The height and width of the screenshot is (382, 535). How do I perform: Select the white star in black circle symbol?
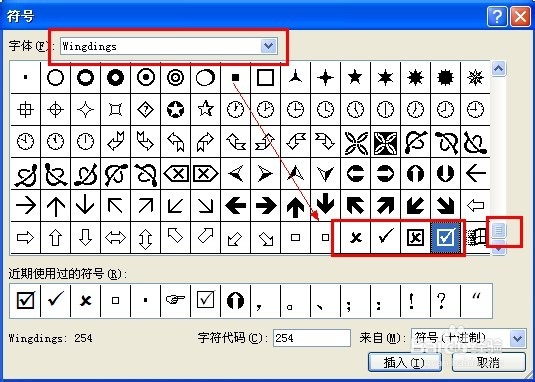coord(175,110)
